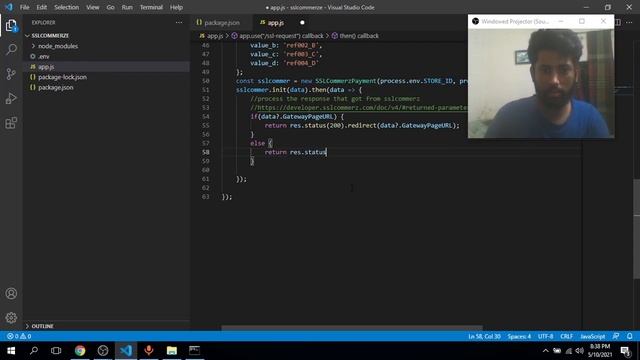Open Windows Start menu

coord(11,351)
